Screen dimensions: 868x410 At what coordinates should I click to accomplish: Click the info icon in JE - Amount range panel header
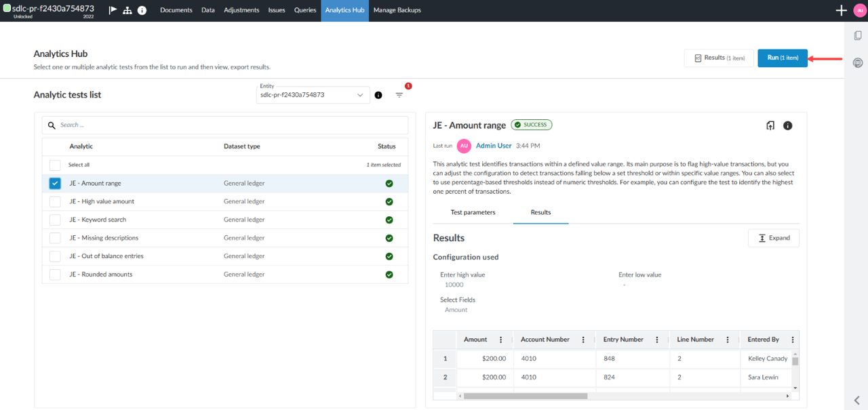(x=788, y=125)
